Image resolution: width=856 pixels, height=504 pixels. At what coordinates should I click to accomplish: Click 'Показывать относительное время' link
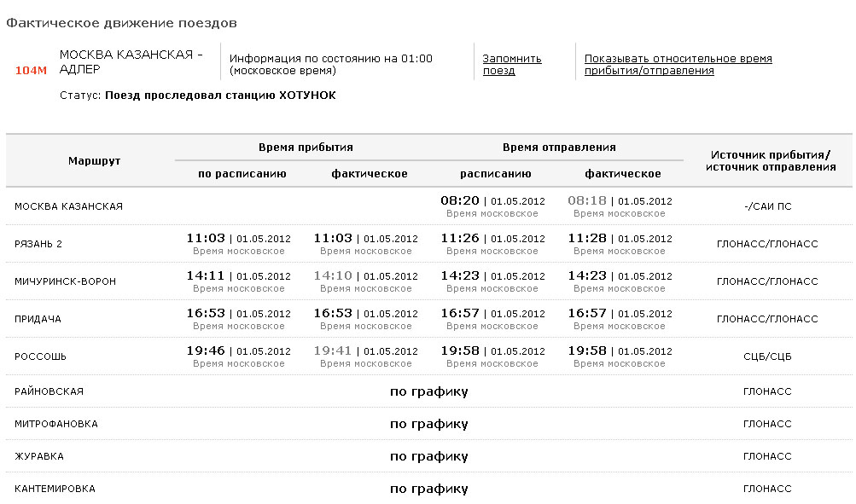[x=678, y=65]
